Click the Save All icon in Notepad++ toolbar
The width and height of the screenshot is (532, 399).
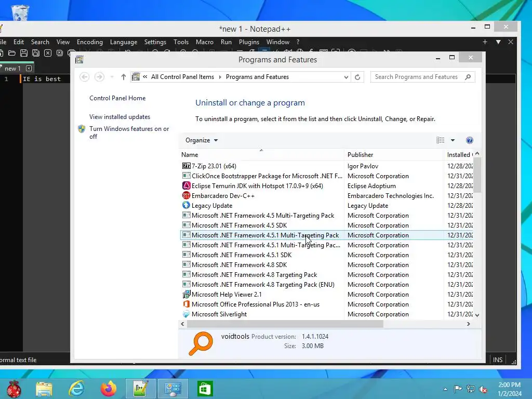click(36, 53)
